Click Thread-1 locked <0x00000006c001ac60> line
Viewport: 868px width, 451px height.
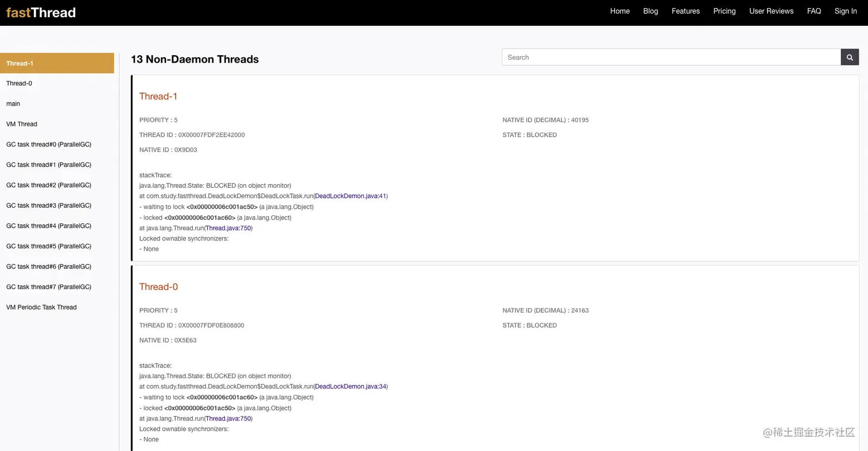tap(215, 218)
